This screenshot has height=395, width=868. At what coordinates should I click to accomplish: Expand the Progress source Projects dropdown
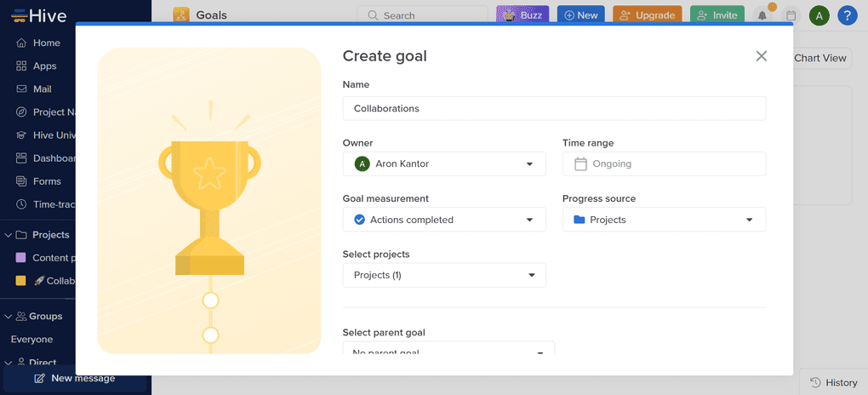coord(664,220)
